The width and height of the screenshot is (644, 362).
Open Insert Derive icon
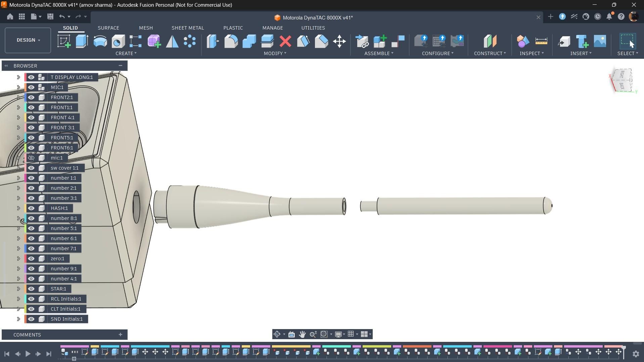[564, 41]
